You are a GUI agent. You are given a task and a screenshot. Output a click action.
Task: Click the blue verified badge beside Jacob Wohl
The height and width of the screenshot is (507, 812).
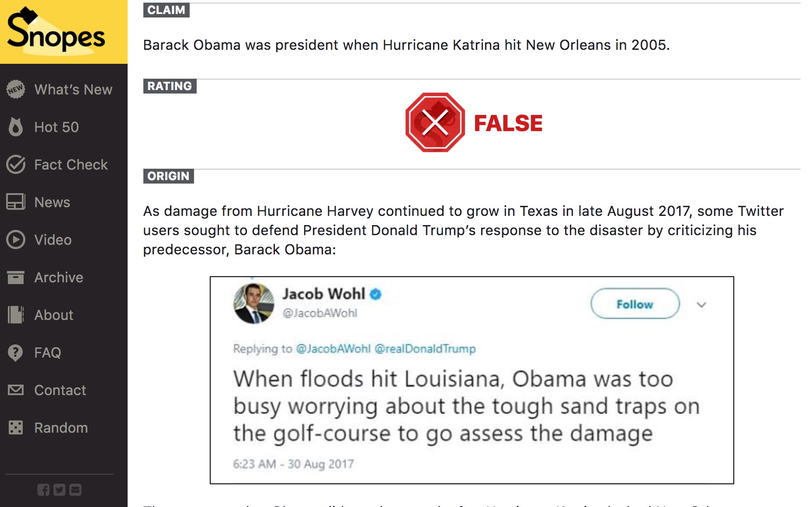376,294
